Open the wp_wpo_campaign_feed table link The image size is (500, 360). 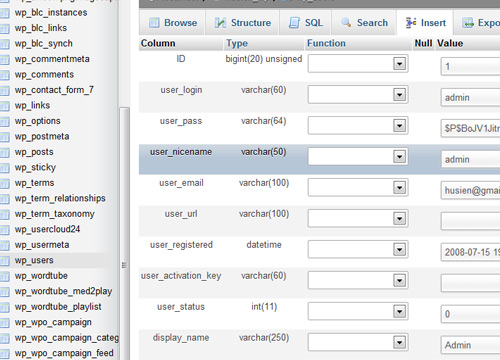coord(64,353)
